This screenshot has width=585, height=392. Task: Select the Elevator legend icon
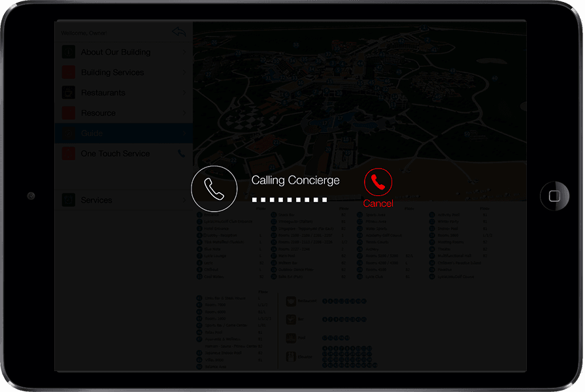[292, 357]
